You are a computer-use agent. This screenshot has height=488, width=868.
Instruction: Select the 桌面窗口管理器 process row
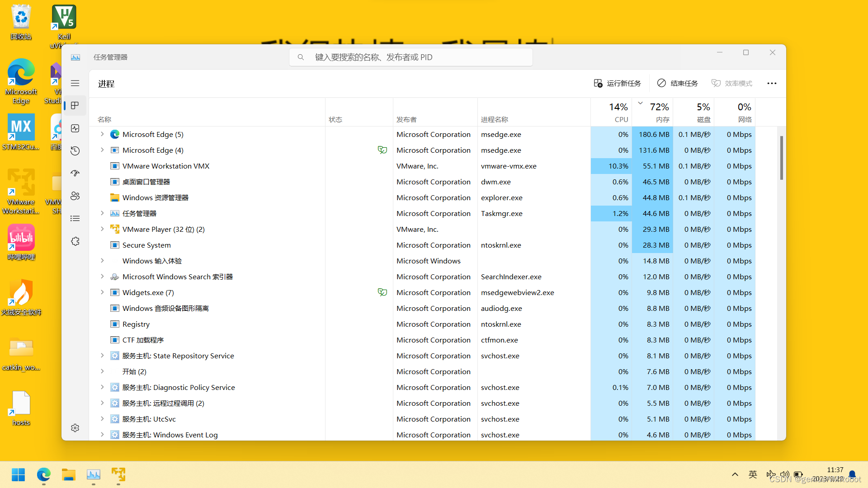(422, 182)
